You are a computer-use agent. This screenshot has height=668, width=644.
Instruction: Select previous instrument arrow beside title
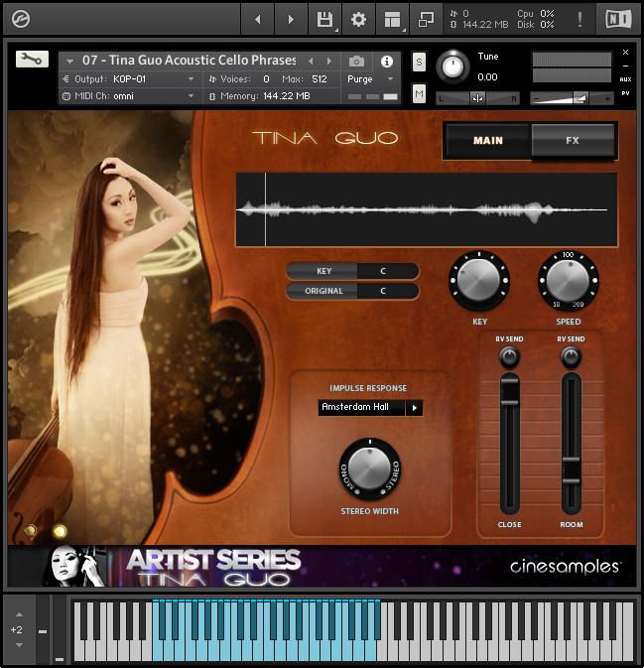(x=311, y=62)
